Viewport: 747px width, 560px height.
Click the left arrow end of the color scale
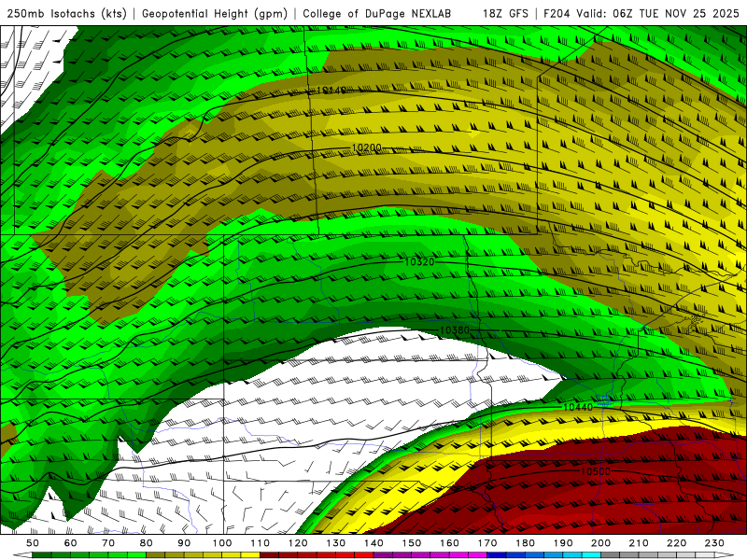pyautogui.click(x=22, y=554)
